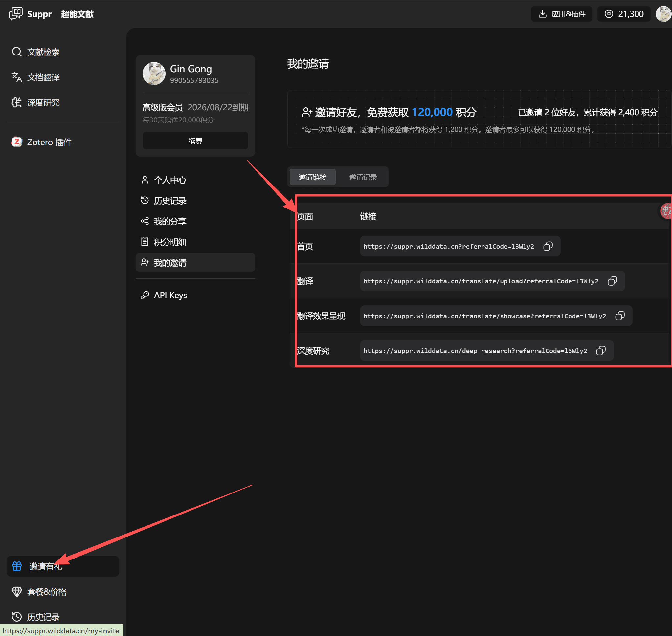Viewport: 672px width, 636px height.
Task: Click the 续费 renew button
Action: tap(195, 141)
